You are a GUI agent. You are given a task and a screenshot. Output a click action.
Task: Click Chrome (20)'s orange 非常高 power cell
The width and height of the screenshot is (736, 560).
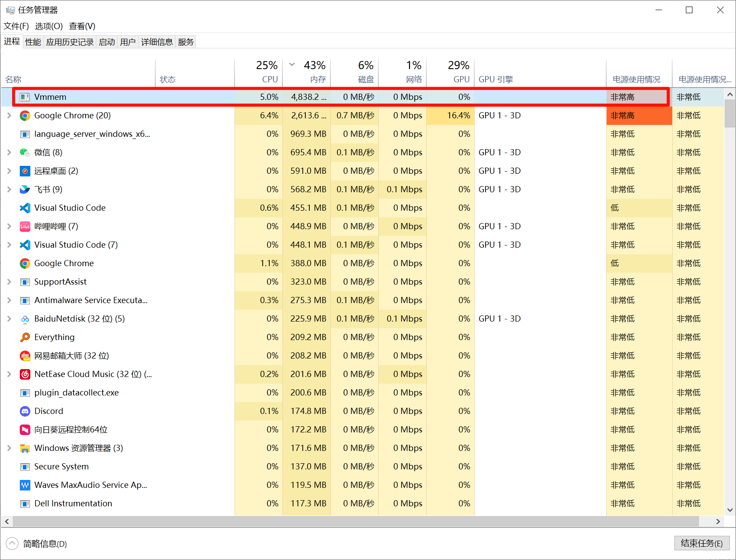pos(639,116)
